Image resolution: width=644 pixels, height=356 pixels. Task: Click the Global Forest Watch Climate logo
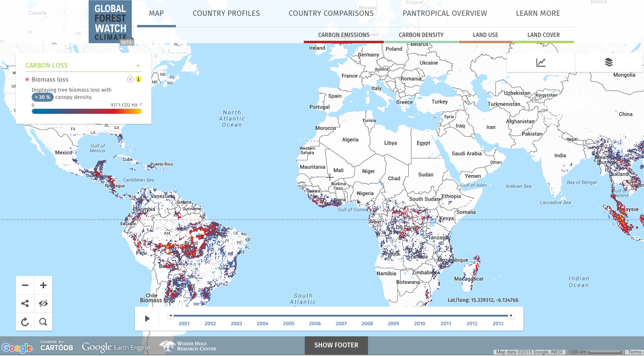[x=110, y=22]
